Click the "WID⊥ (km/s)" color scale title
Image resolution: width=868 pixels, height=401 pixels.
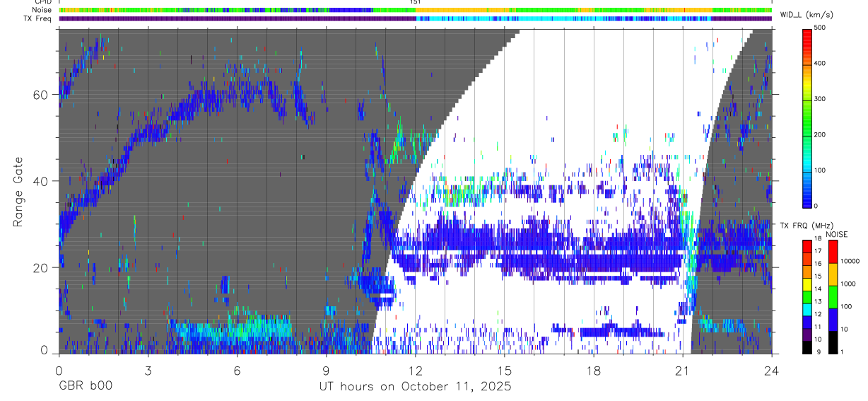point(809,15)
